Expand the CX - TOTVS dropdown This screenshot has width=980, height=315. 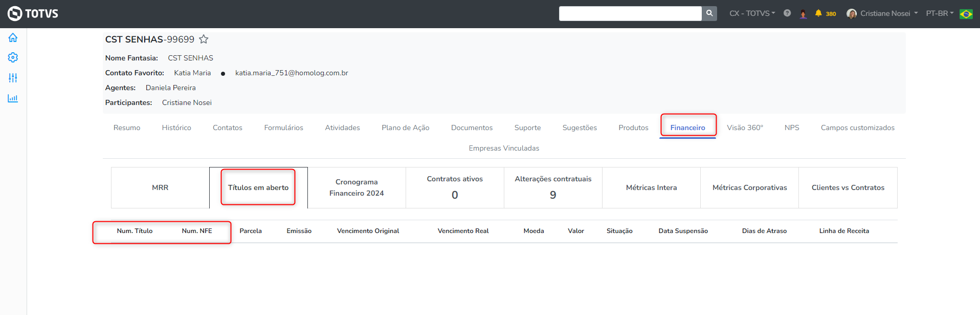[752, 13]
